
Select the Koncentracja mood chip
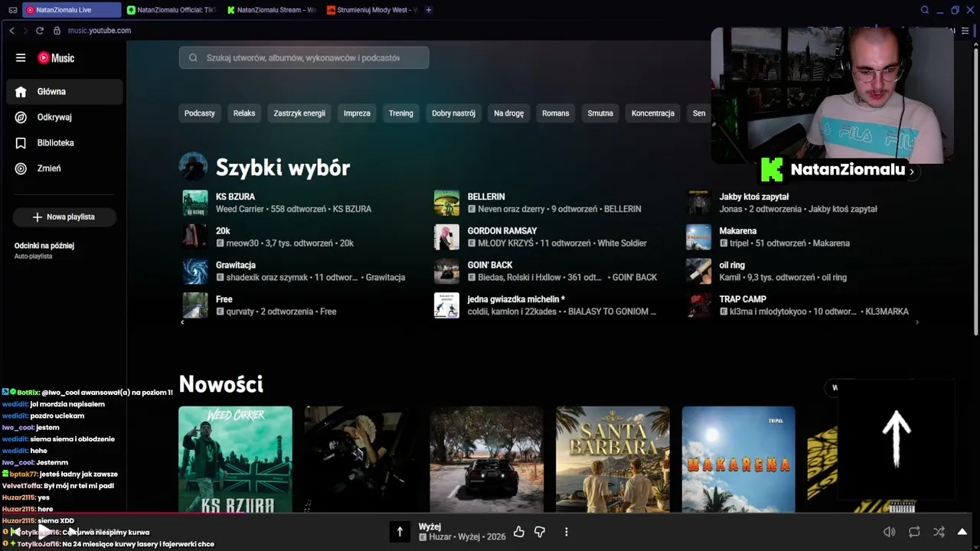click(x=653, y=113)
